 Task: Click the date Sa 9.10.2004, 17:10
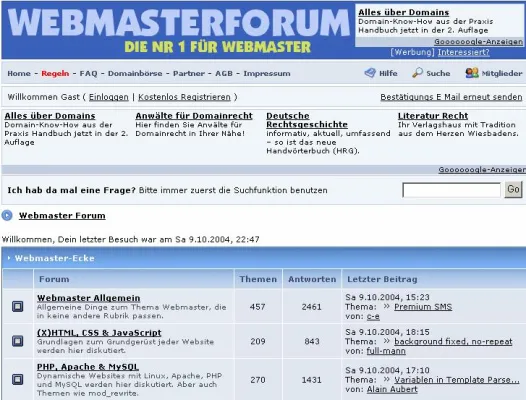387,370
